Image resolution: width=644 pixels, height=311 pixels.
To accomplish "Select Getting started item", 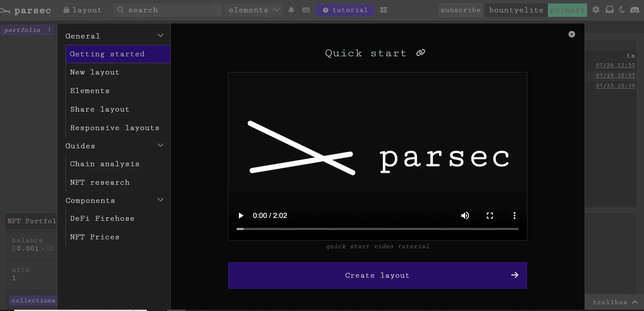I will 118,54.
